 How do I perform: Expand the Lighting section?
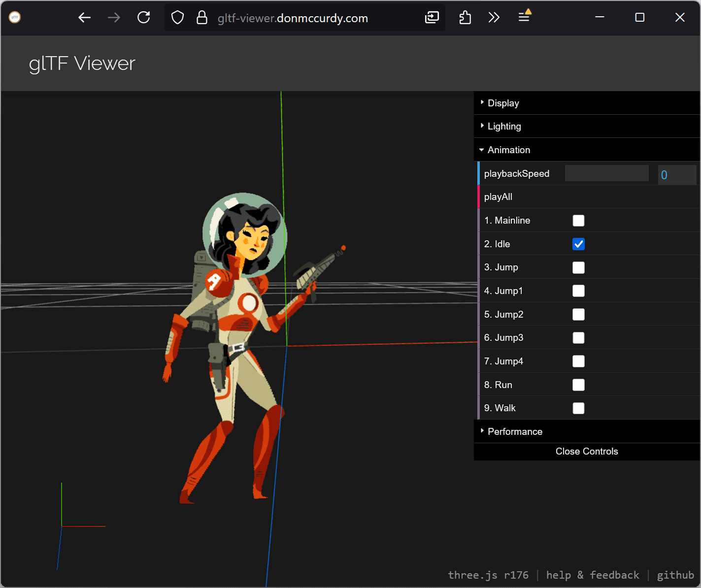[504, 126]
